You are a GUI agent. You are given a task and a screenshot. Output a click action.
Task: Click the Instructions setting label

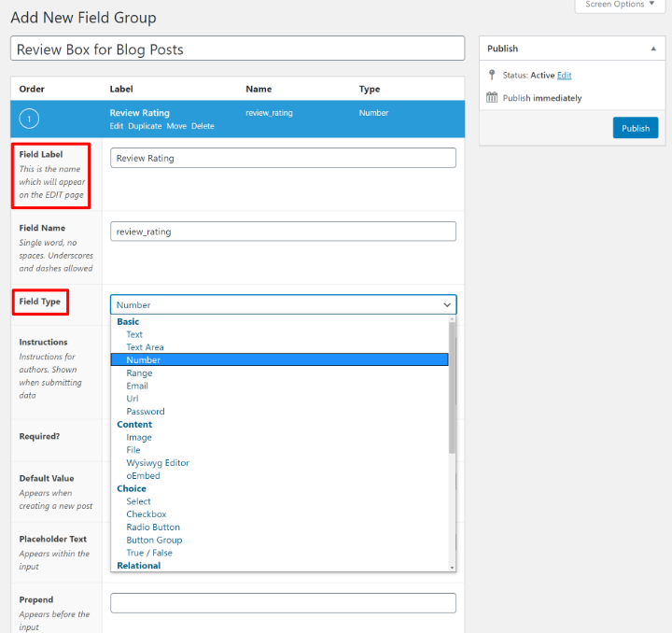(x=43, y=342)
